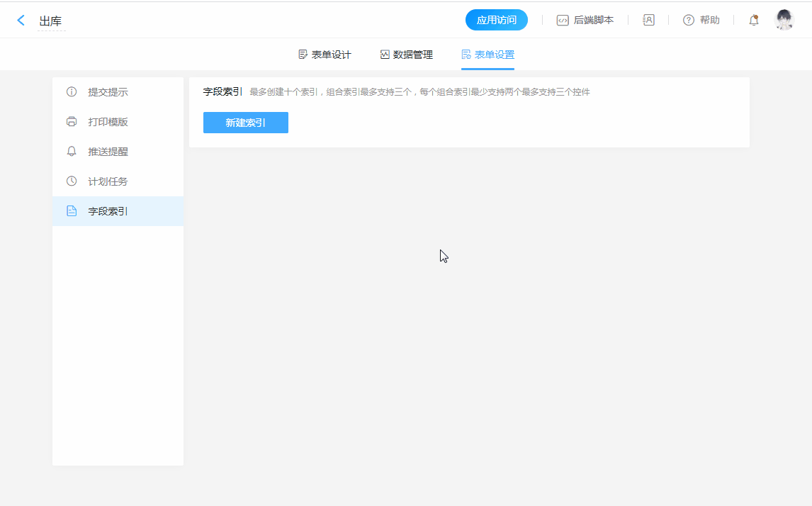Click the 字段索引 document icon
The height and width of the screenshot is (506, 812).
click(72, 211)
